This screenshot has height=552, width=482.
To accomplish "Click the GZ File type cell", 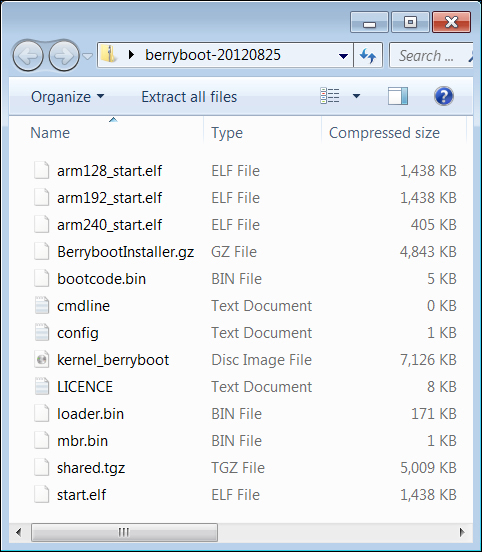I will pyautogui.click(x=234, y=252).
